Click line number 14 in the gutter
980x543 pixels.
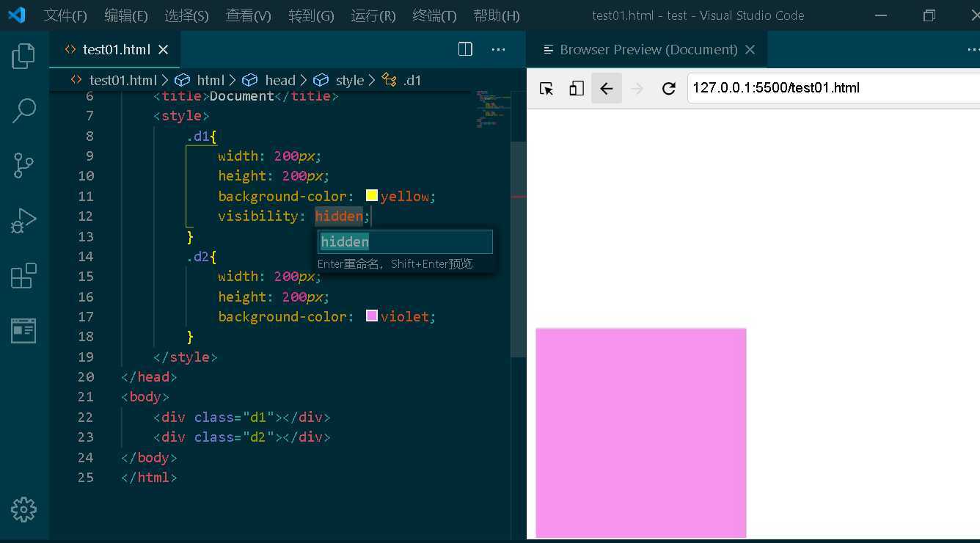point(86,256)
